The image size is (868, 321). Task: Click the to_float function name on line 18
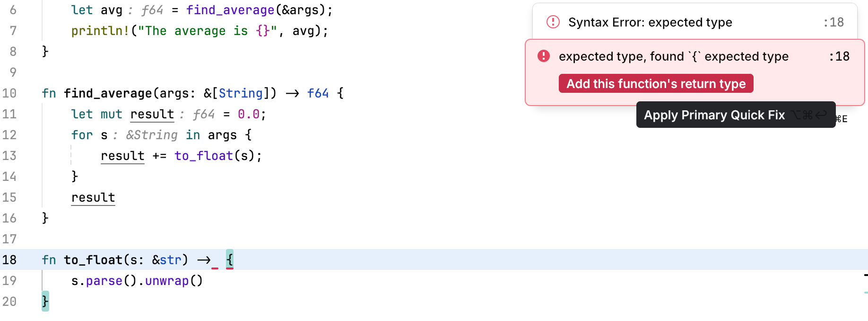[x=93, y=260]
